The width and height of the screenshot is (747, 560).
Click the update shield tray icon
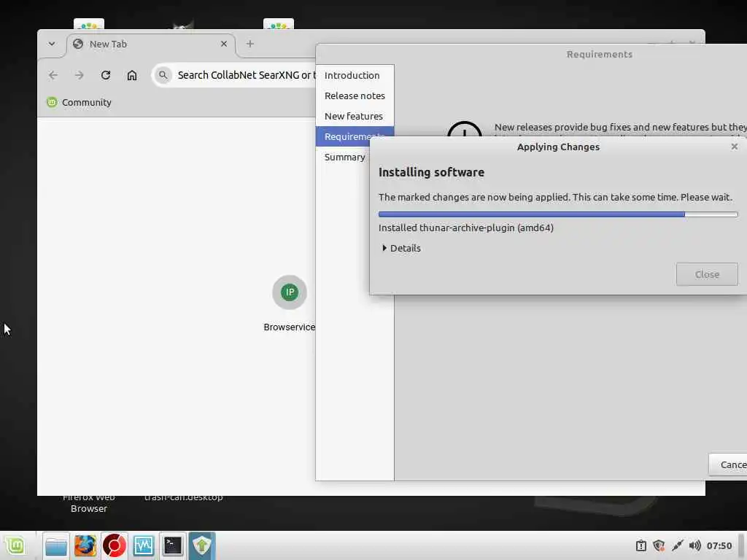[659, 545]
